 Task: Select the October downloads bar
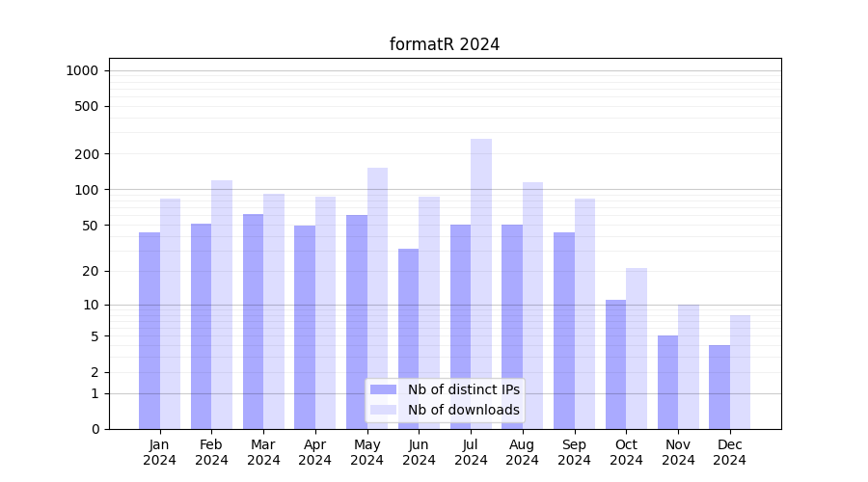[x=637, y=347]
